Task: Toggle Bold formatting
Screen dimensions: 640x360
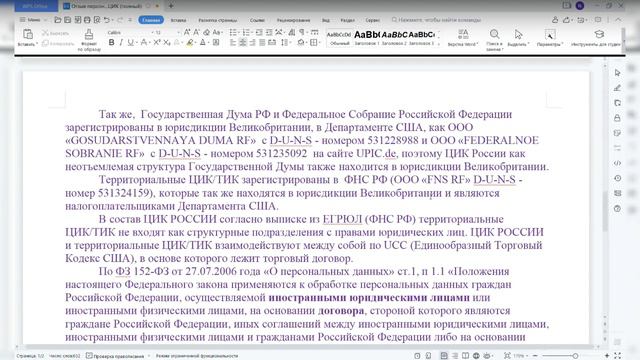Action: tap(111, 42)
